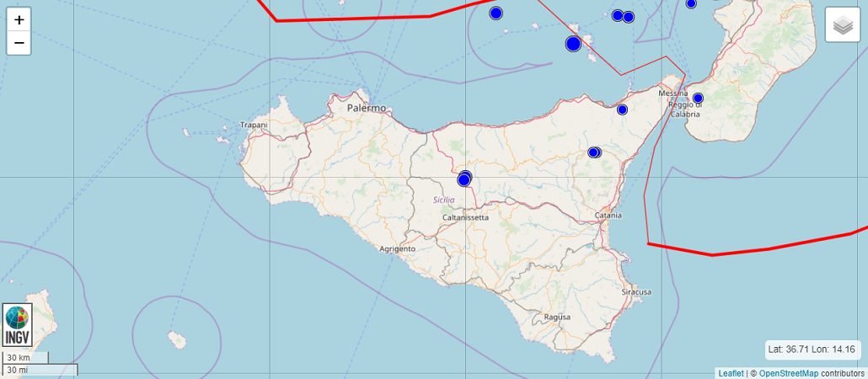
Task: Click the Agrigento city label
Action: coord(397,248)
